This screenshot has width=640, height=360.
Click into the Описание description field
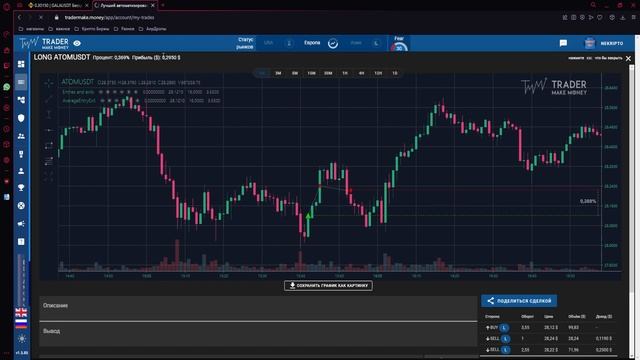point(258,308)
